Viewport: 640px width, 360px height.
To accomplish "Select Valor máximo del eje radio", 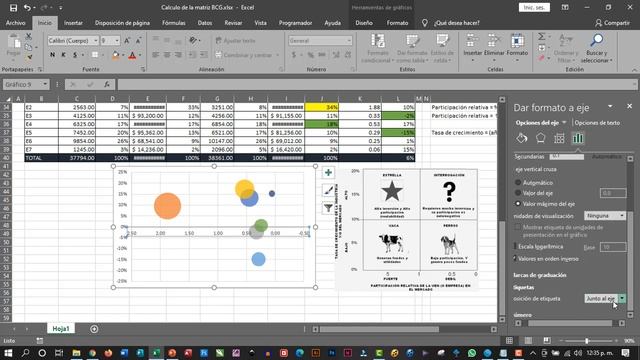I will coord(518,204).
